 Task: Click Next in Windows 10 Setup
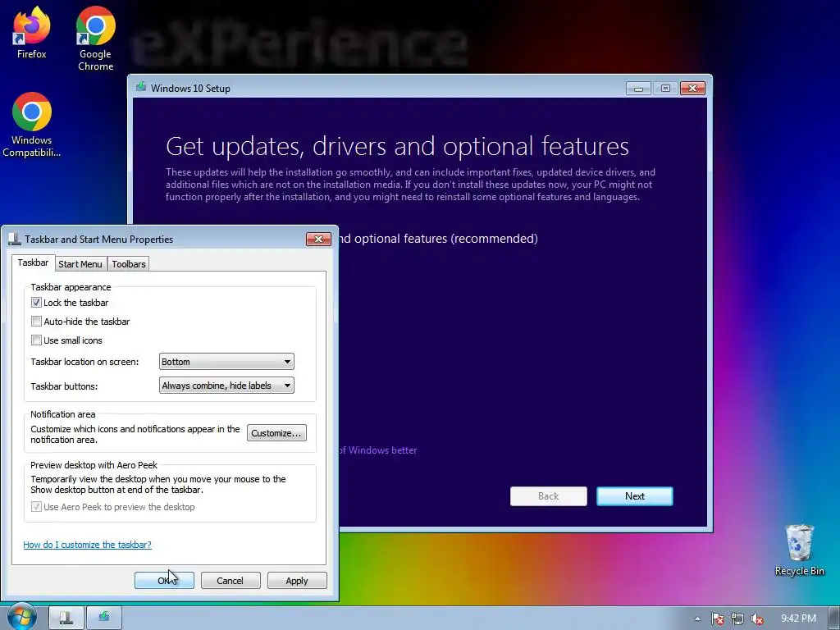pyautogui.click(x=635, y=496)
